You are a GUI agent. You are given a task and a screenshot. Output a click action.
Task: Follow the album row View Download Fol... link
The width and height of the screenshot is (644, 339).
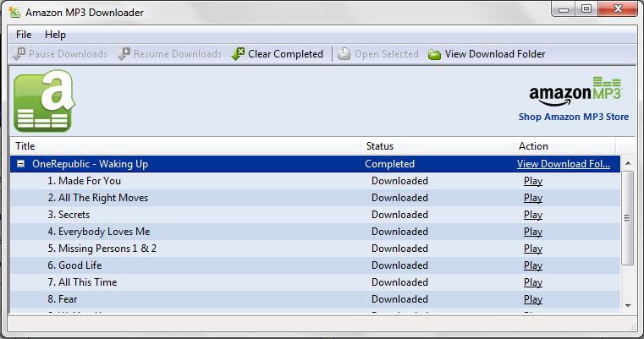click(x=564, y=164)
